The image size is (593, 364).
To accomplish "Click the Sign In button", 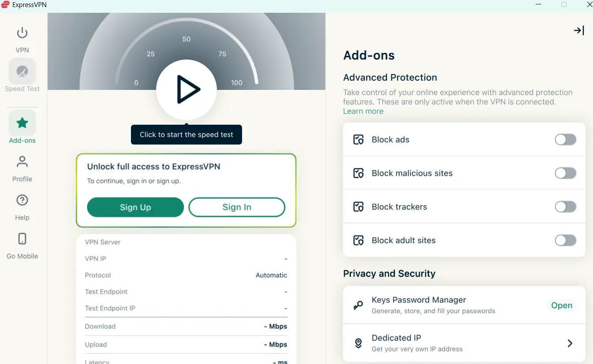I will point(237,207).
